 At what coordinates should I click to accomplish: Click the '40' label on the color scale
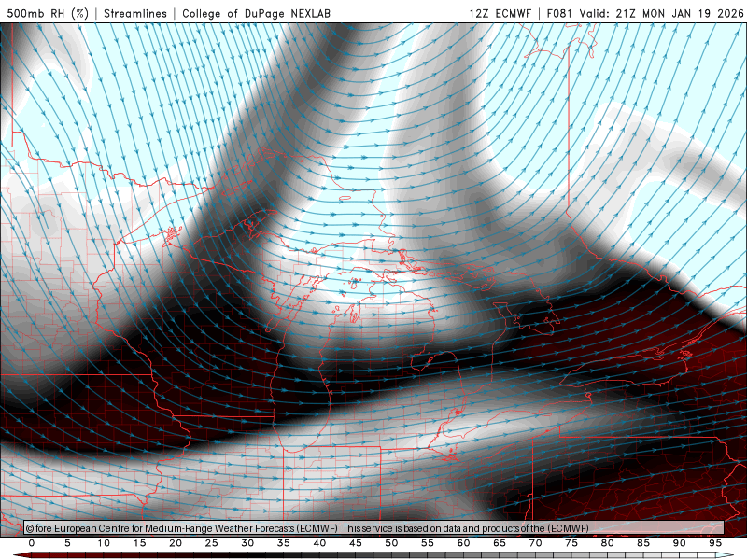point(319,543)
